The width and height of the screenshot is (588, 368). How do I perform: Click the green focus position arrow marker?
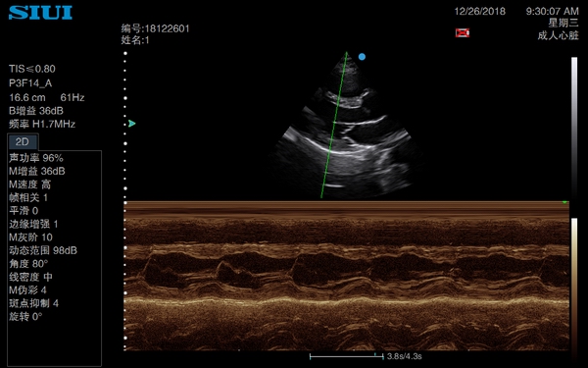(131, 124)
